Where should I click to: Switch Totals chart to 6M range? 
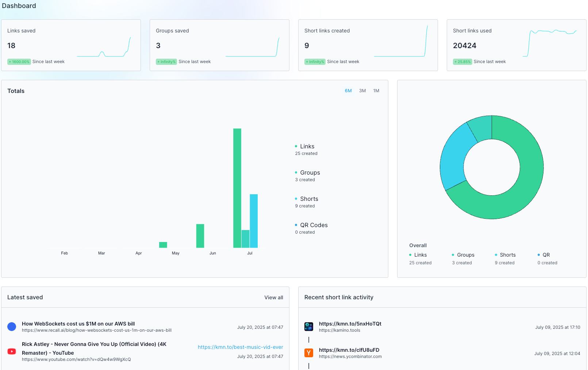[348, 91]
